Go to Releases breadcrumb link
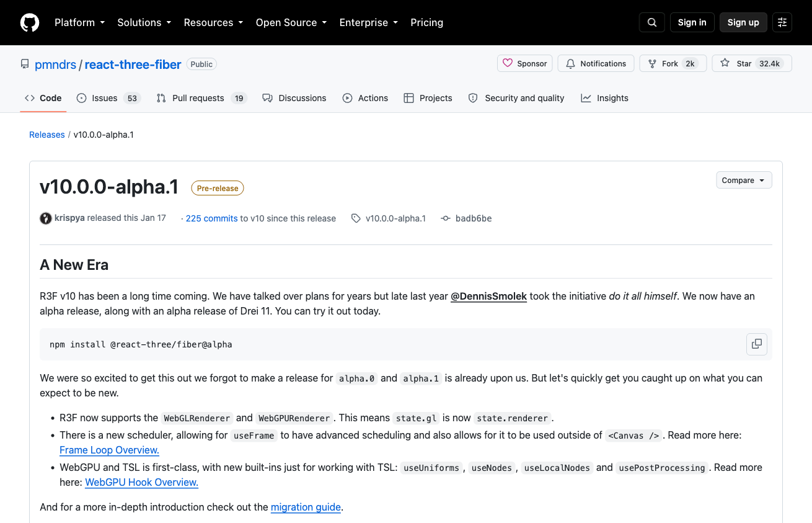 (47, 135)
